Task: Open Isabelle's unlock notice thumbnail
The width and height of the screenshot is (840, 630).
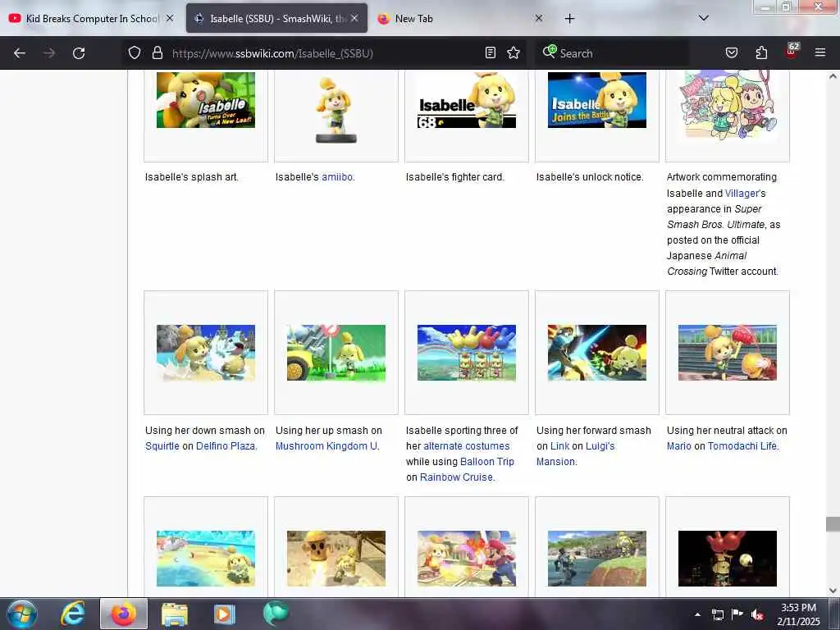Action: coord(597,99)
